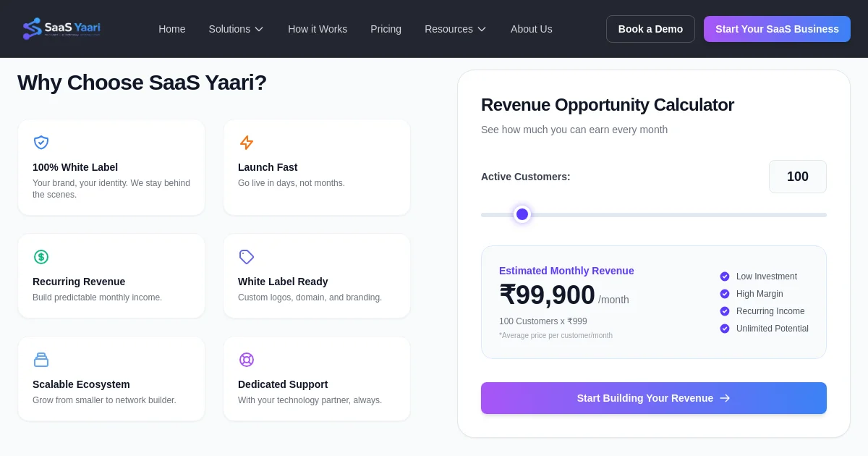The width and height of the screenshot is (868, 456).
Task: Open How it Works page
Action: (318, 29)
